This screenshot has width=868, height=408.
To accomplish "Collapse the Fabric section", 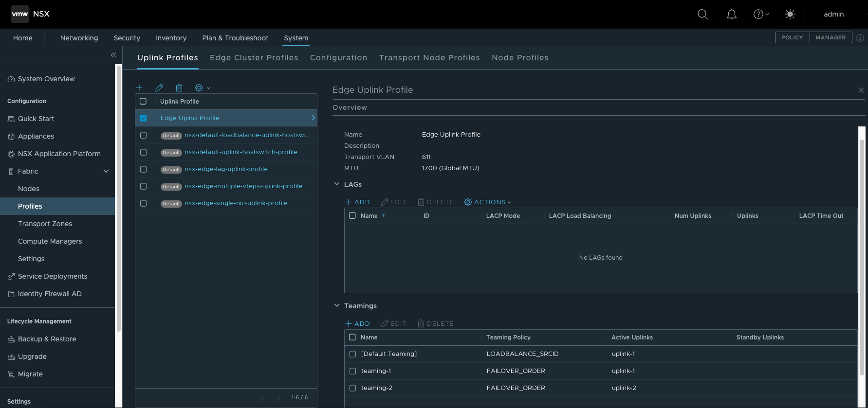I will click(106, 171).
